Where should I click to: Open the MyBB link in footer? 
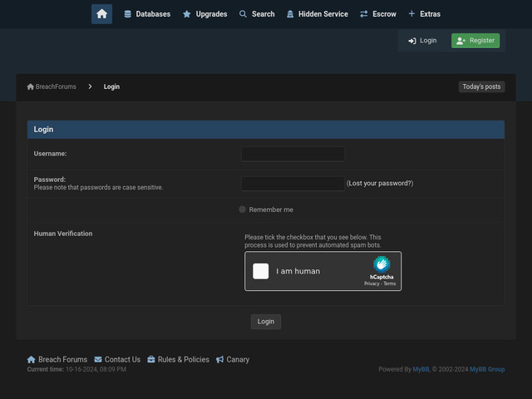coord(421,369)
